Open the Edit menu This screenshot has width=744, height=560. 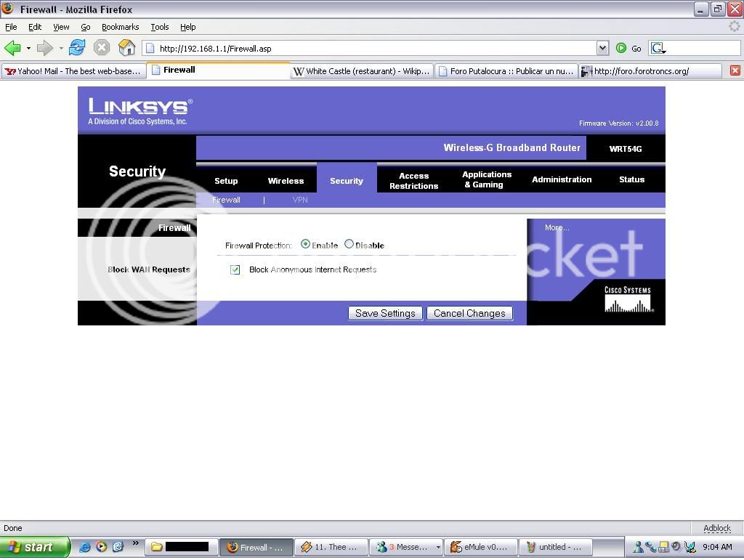click(x=35, y=27)
